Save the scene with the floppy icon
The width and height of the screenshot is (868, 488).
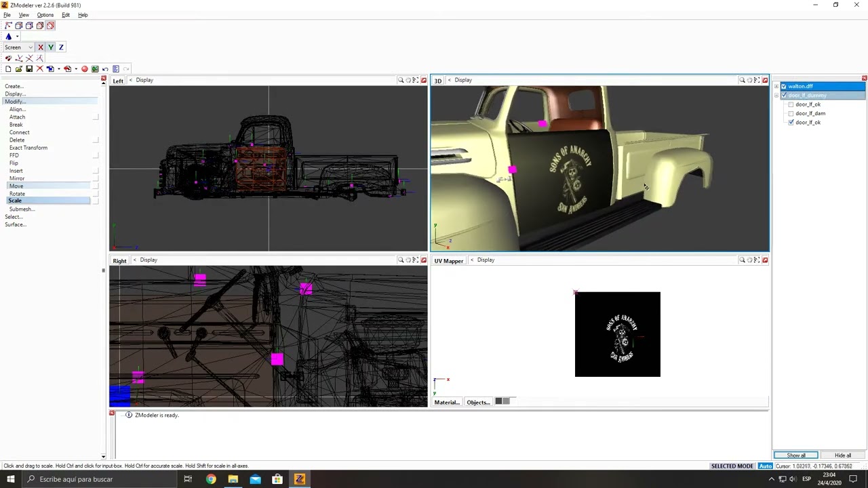tap(28, 69)
